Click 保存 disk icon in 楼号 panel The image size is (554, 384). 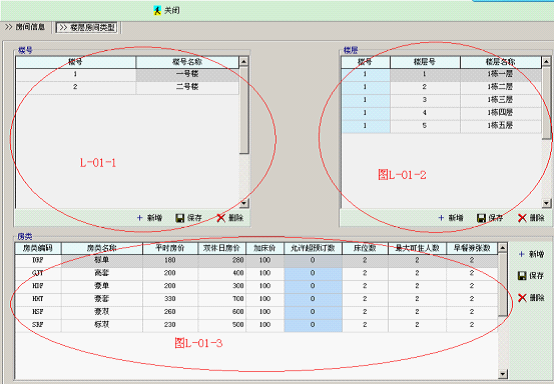(180, 218)
